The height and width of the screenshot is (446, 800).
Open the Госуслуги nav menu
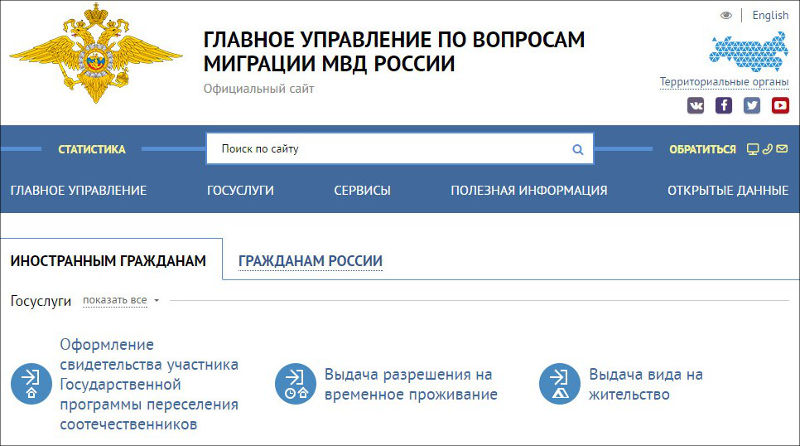point(240,190)
